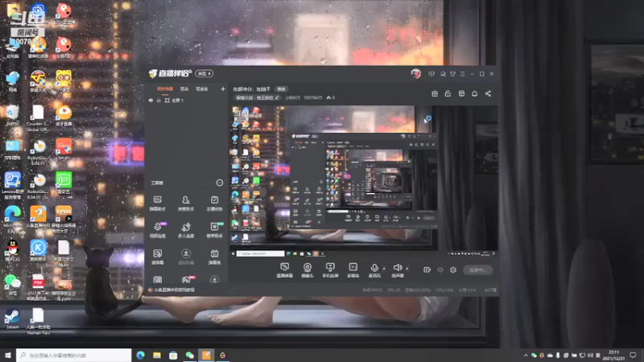
Task: Click the FPS:30 status text
Action: [394, 290]
